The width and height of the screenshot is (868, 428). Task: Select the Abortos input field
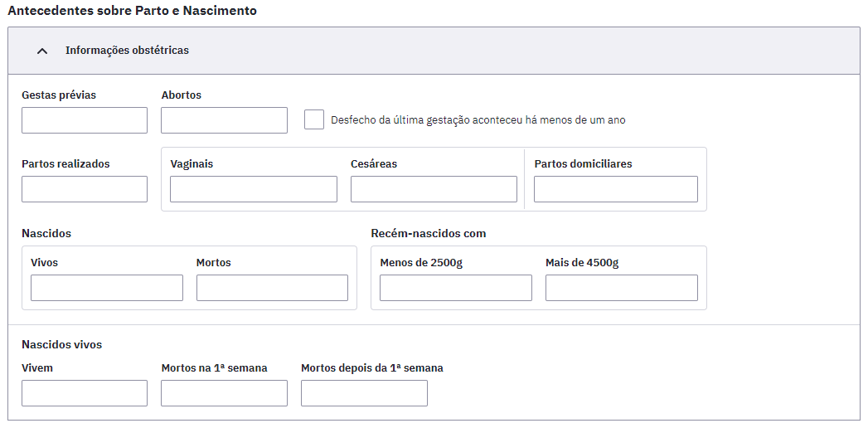(x=224, y=120)
